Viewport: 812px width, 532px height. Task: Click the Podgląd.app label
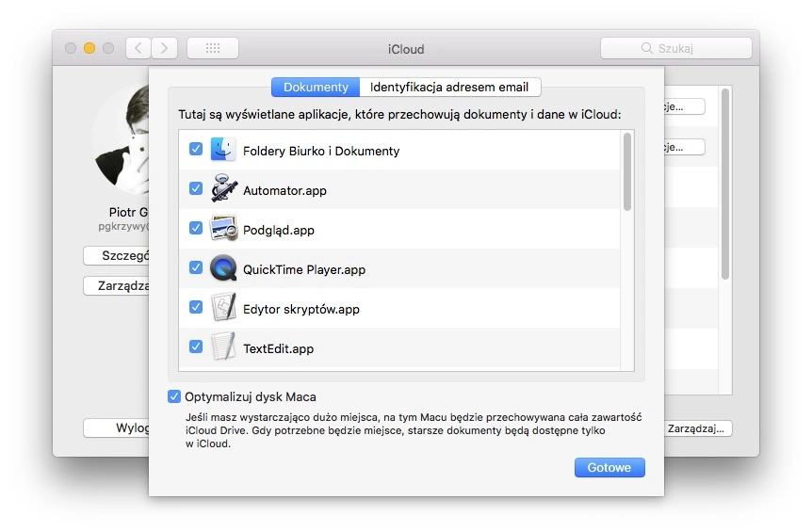pyautogui.click(x=279, y=231)
